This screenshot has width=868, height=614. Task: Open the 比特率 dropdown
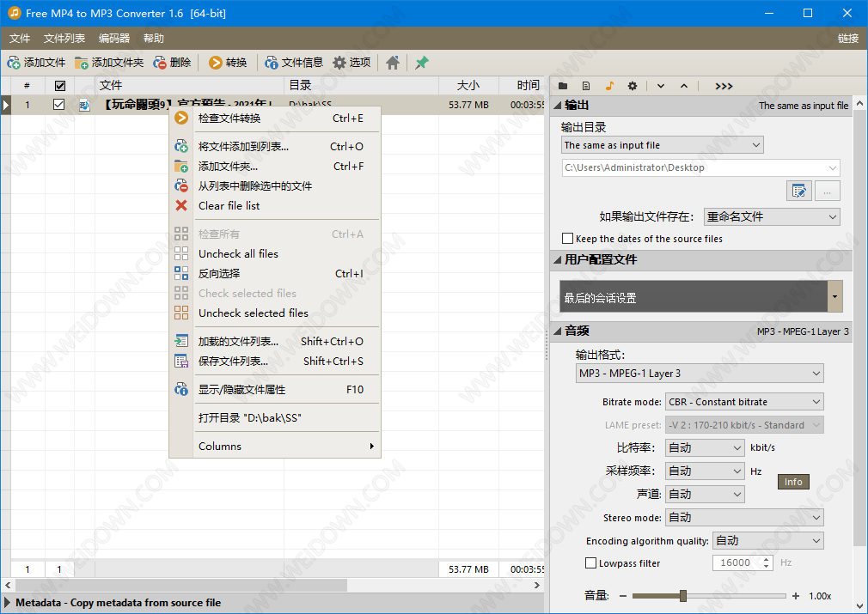click(705, 447)
